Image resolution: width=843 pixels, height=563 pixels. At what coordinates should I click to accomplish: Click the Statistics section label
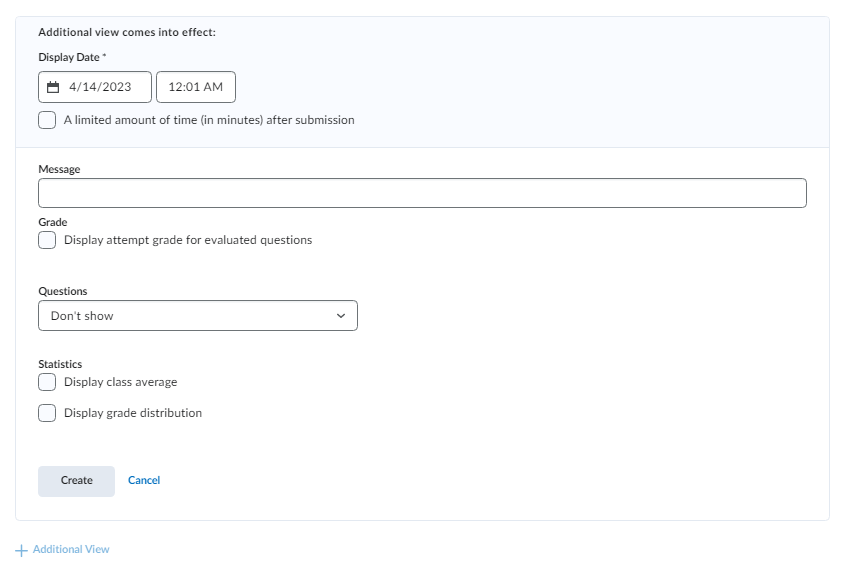click(60, 364)
